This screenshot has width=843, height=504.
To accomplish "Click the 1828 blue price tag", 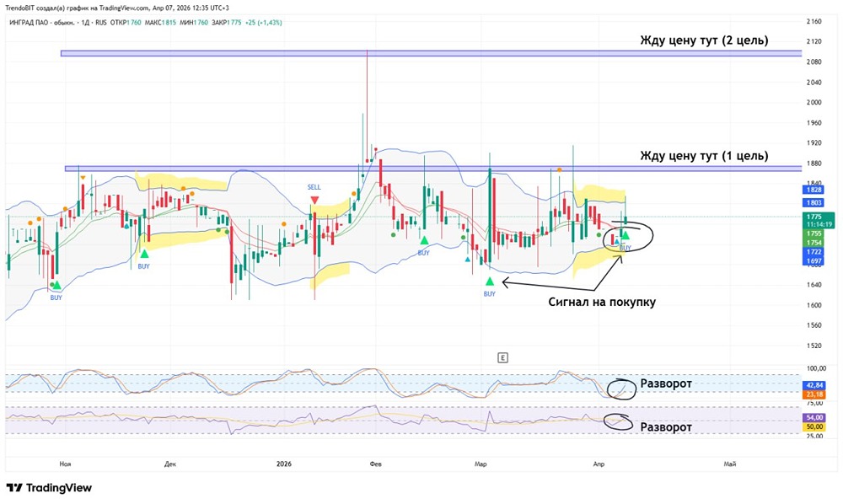I will [x=814, y=190].
